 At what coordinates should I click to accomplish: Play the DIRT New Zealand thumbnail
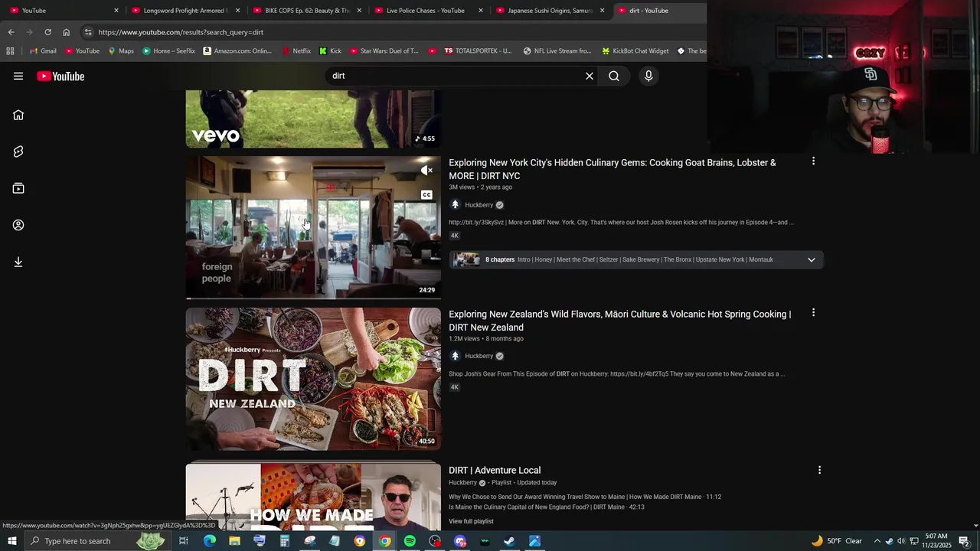[313, 379]
